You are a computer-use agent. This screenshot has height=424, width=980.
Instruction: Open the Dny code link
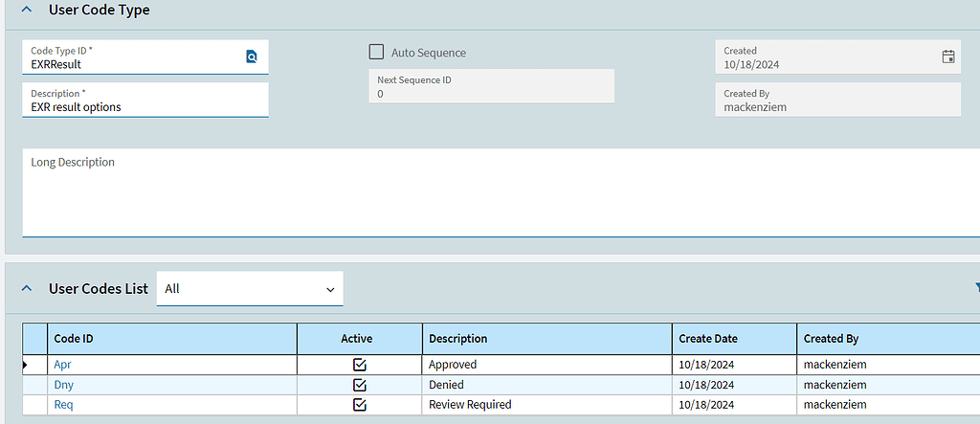(64, 385)
